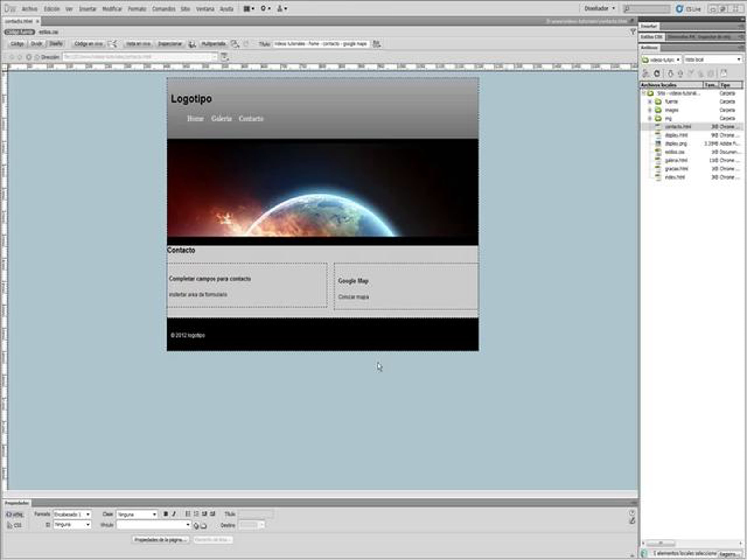This screenshot has width=747, height=560.
Task: Open the Clase dropdown in Properties
Action: [x=137, y=515]
